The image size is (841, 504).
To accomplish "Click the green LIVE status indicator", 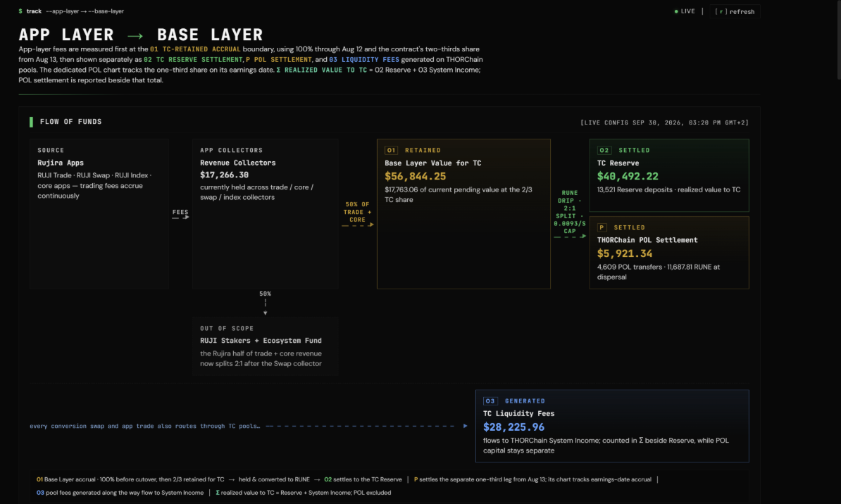I will (685, 11).
